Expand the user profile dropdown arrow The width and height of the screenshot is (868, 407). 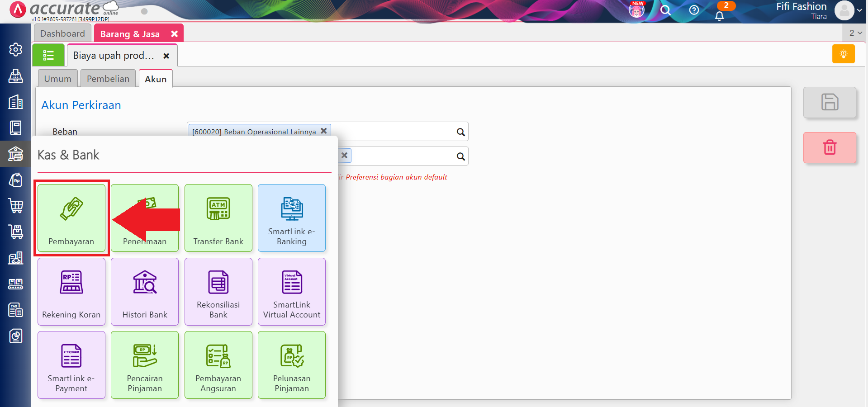click(x=859, y=10)
